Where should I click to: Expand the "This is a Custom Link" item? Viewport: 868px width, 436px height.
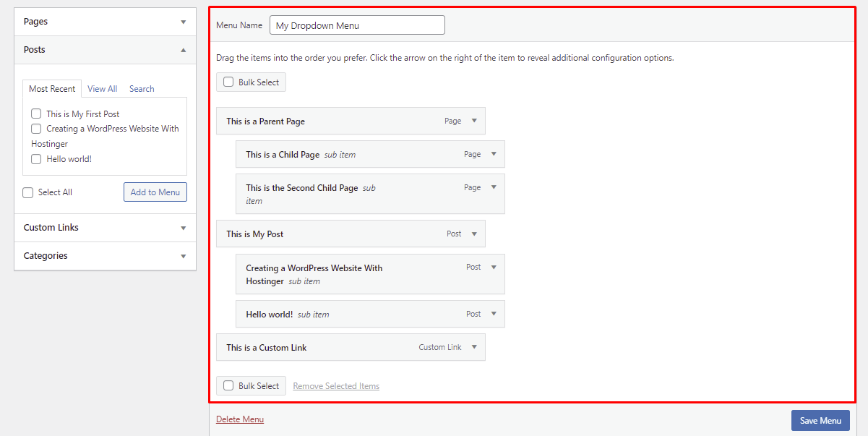(x=475, y=347)
